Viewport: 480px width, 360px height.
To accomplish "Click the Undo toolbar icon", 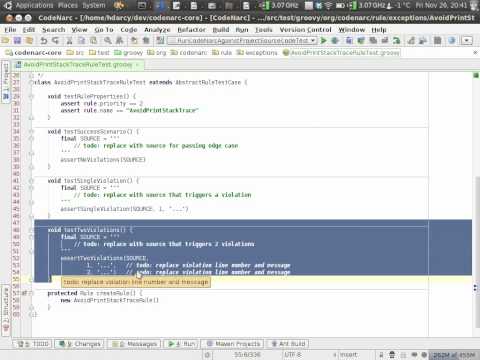I will [44, 41].
